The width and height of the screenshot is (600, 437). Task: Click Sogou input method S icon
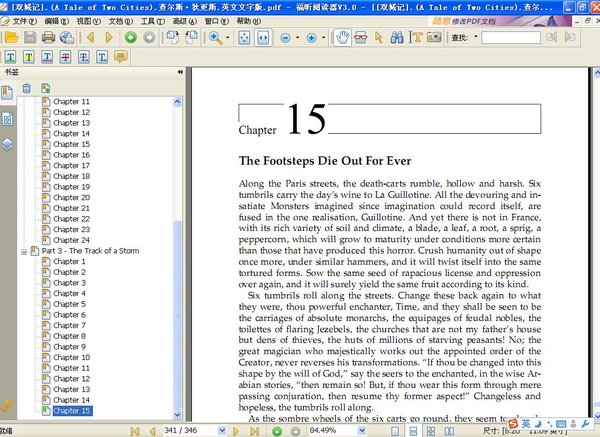coord(513,424)
